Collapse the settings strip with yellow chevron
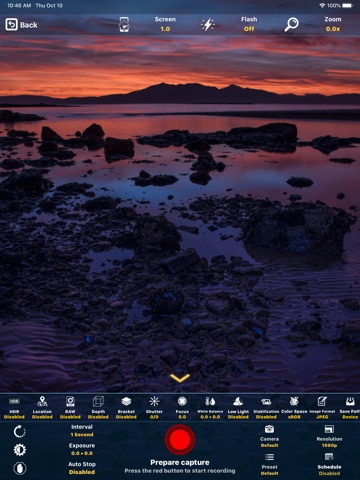360x480 pixels. 180,378
